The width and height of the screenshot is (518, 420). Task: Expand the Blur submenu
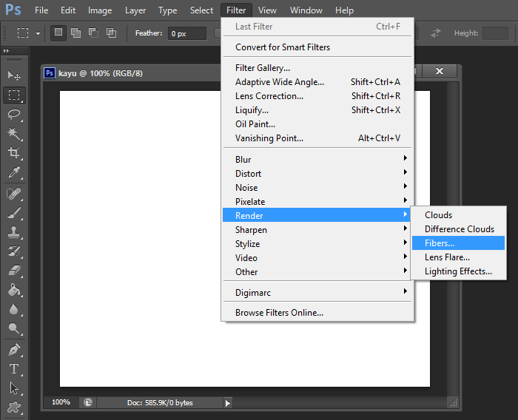[x=317, y=159]
